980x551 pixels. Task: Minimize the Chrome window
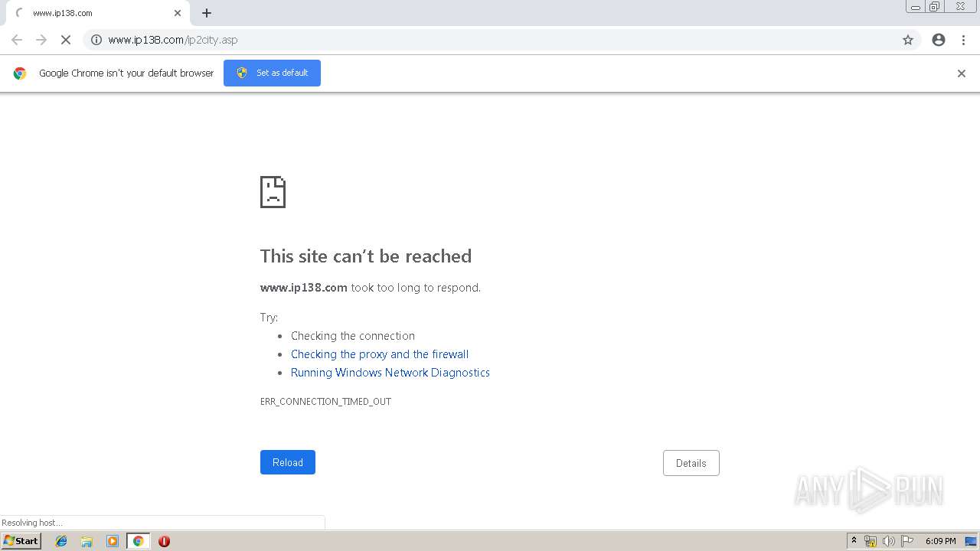pos(916,7)
